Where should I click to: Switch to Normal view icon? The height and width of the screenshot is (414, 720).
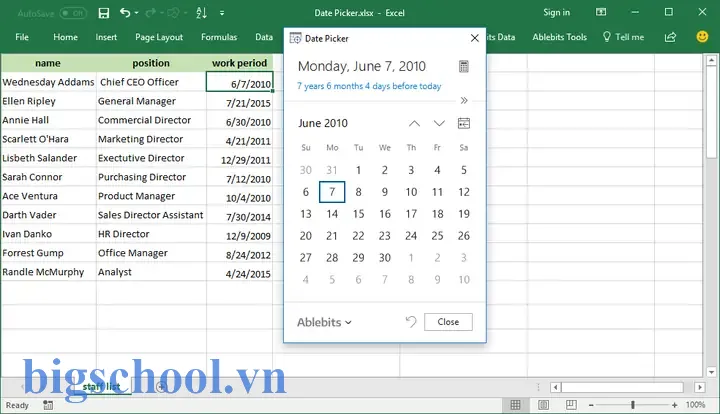515,405
